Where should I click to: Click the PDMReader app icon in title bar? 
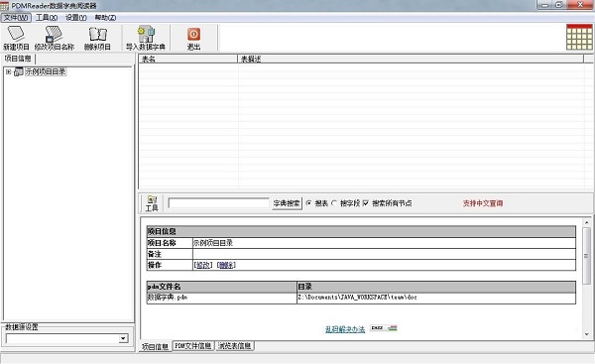click(x=4, y=6)
